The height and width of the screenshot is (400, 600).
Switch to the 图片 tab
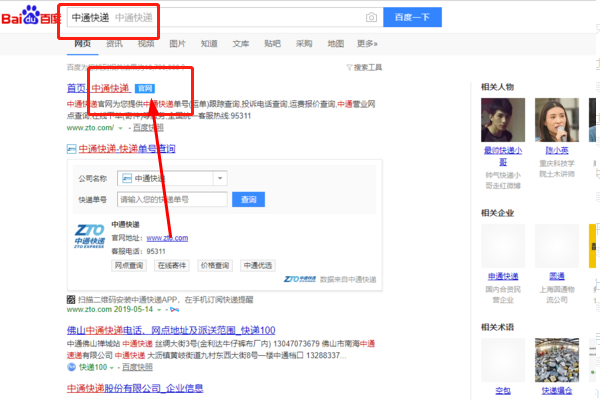point(178,44)
